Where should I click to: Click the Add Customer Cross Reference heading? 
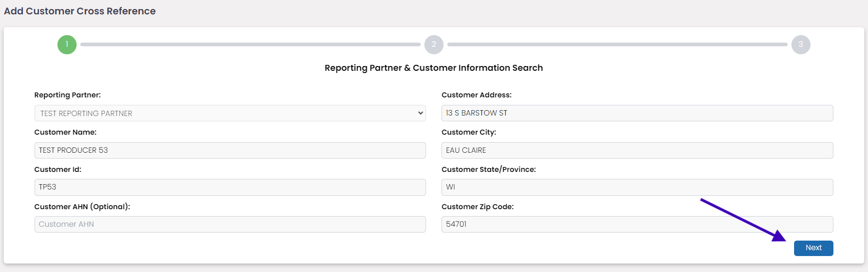(80, 11)
